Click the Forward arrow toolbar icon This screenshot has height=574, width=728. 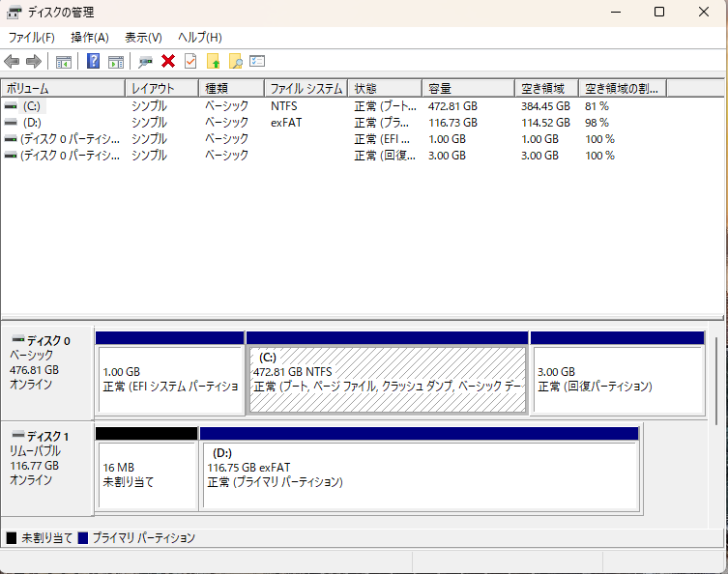pyautogui.click(x=34, y=61)
